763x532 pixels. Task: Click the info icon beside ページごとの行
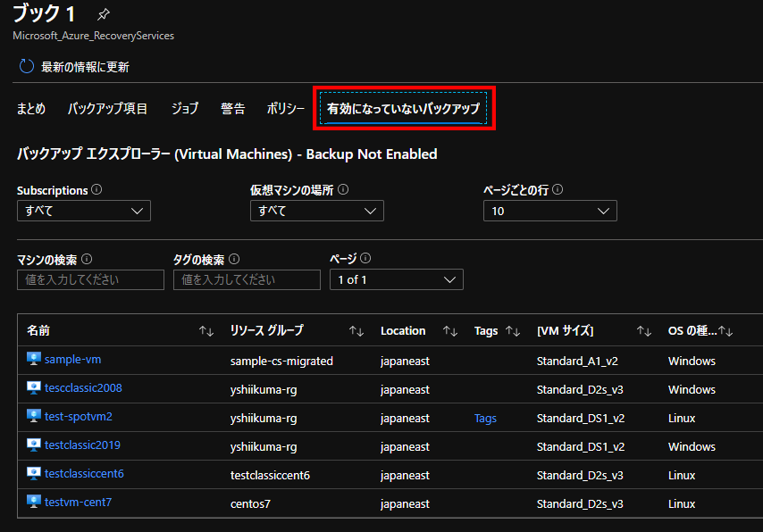point(558,190)
